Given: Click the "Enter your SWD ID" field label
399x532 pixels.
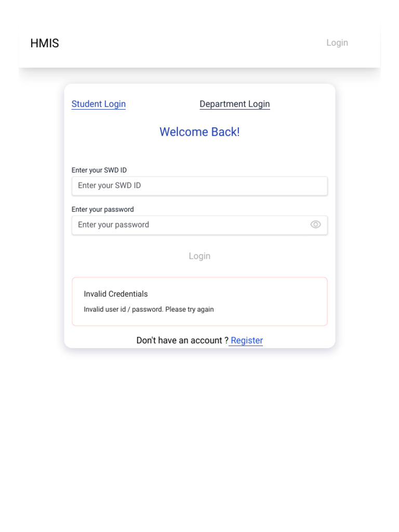Looking at the screenshot, I should pyautogui.click(x=99, y=170).
